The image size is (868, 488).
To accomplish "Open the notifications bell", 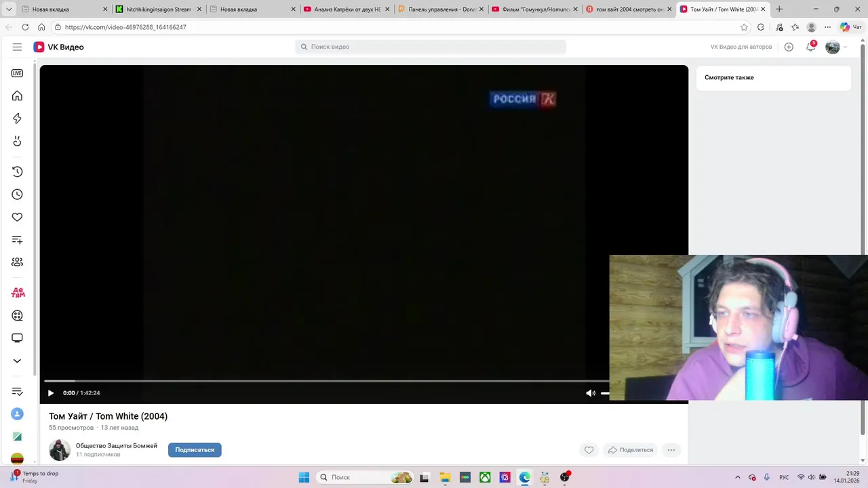I will [810, 47].
